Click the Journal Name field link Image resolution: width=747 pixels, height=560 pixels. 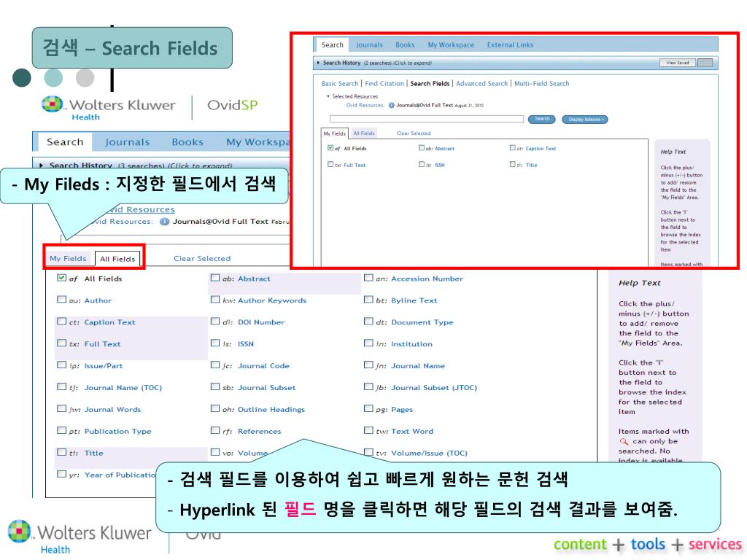point(418,366)
